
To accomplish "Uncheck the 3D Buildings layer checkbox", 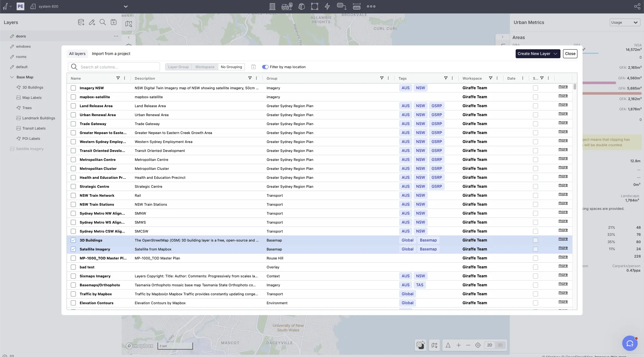I will click(x=73, y=240).
